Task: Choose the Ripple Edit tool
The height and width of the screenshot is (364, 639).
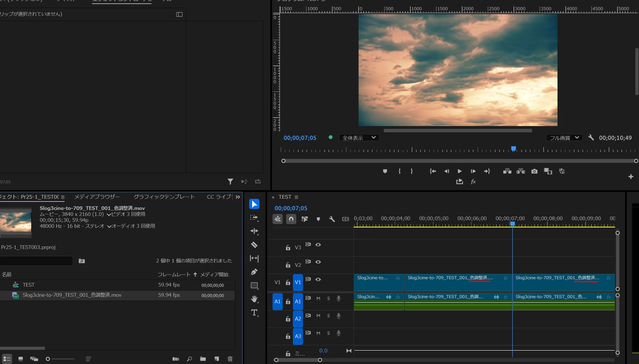Action: point(254,231)
